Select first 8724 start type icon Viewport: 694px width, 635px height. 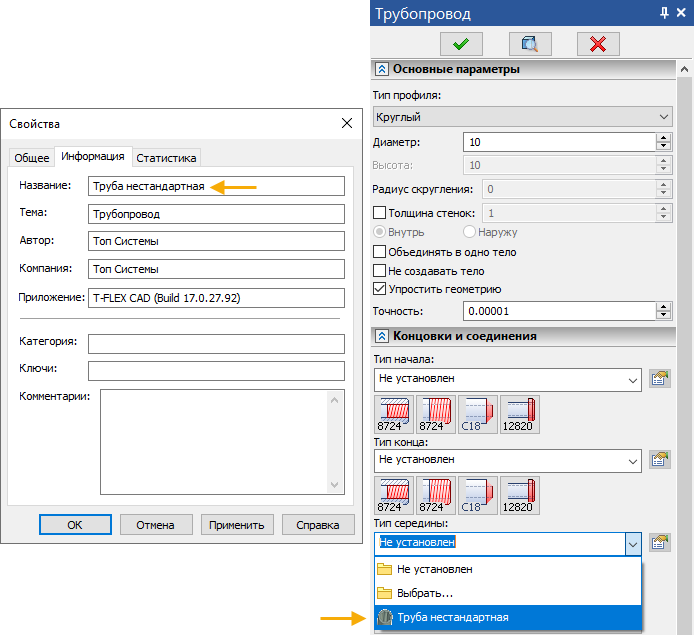[393, 414]
